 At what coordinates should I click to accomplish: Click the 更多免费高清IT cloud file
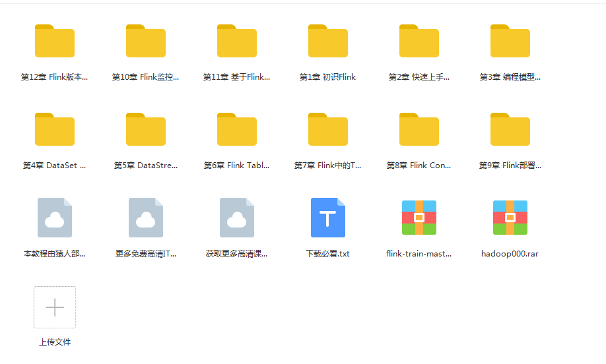click(x=146, y=218)
